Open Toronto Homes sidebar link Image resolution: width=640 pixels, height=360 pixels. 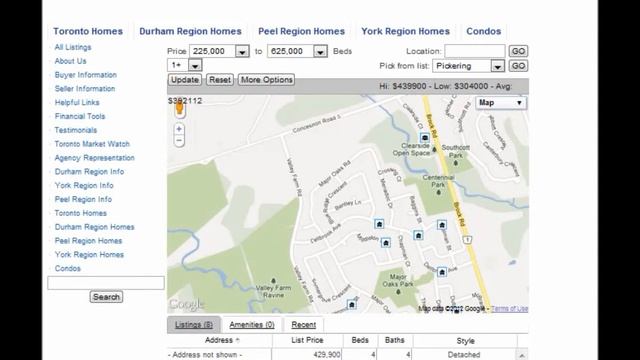[x=81, y=213]
